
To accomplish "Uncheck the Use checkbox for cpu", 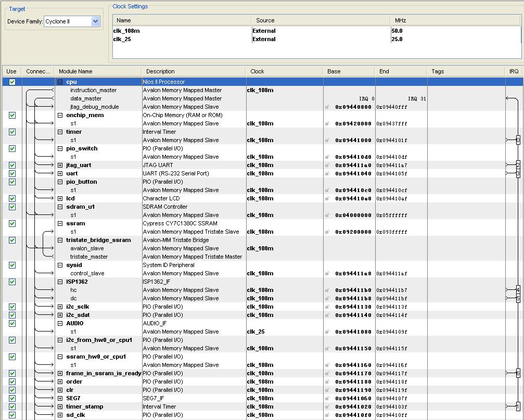I will coord(12,82).
